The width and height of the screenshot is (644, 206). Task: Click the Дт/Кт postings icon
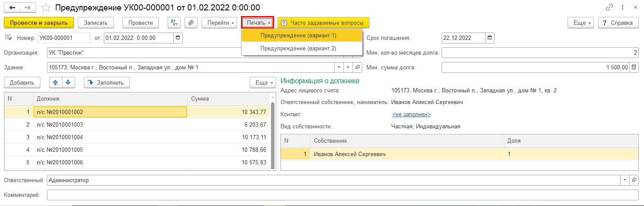pyautogui.click(x=174, y=23)
